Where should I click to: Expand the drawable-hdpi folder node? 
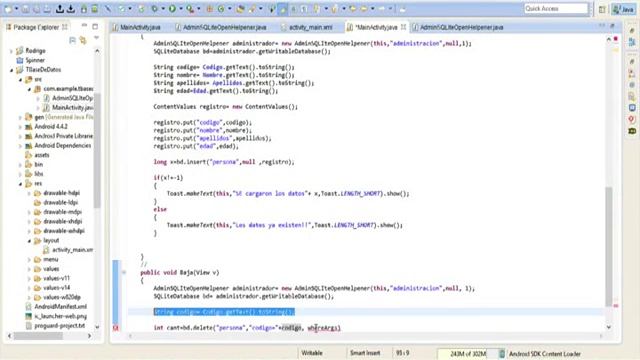click(29, 193)
